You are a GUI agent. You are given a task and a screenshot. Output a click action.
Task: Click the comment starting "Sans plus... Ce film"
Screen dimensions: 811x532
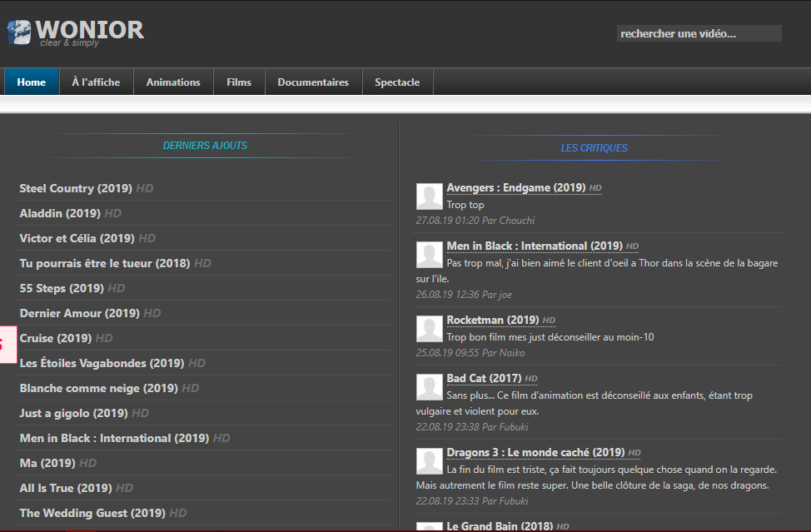tap(585, 403)
